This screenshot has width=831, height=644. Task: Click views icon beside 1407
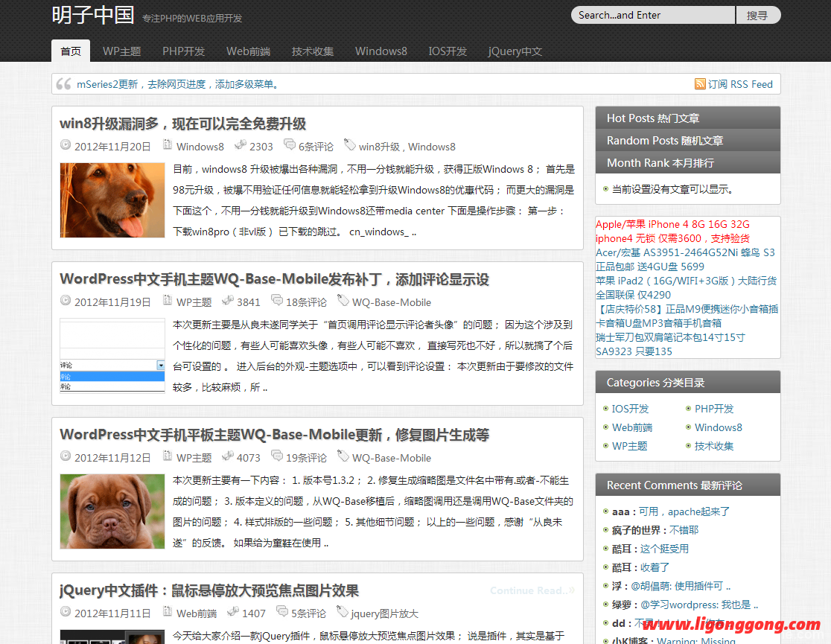pyautogui.click(x=232, y=611)
